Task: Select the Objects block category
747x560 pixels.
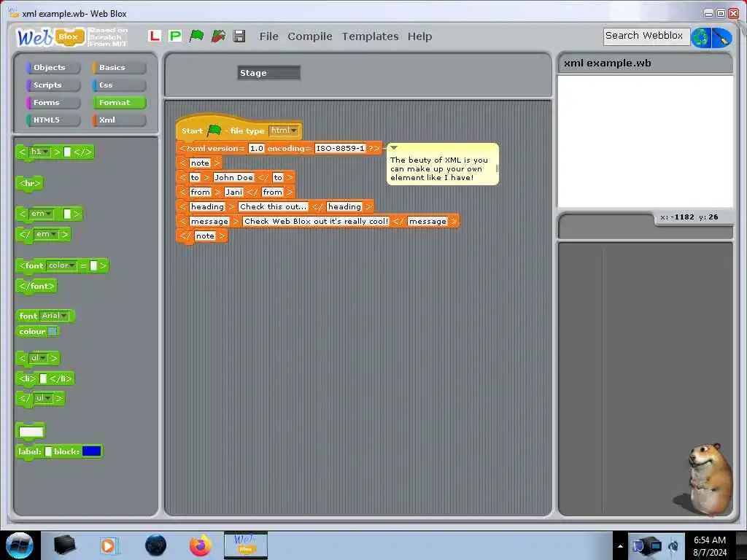Action: pyautogui.click(x=53, y=68)
